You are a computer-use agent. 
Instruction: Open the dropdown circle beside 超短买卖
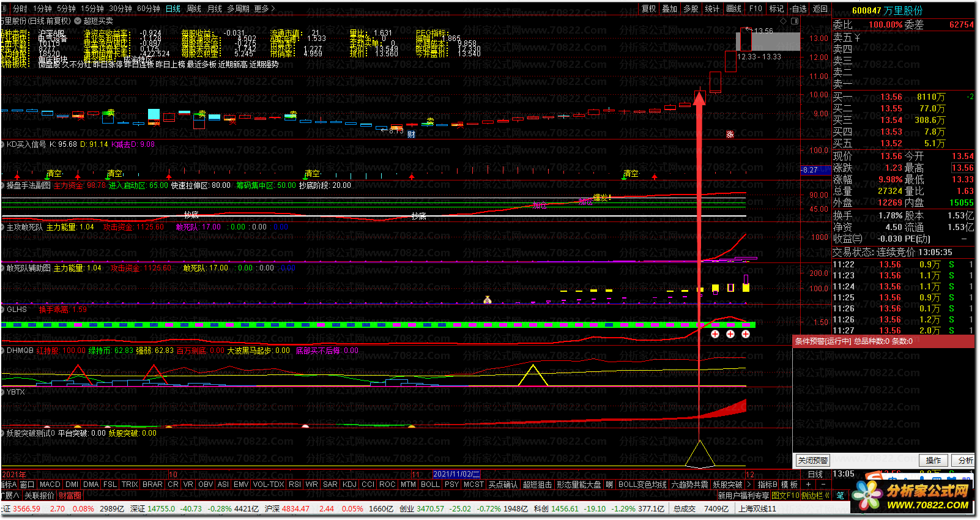pyautogui.click(x=78, y=21)
